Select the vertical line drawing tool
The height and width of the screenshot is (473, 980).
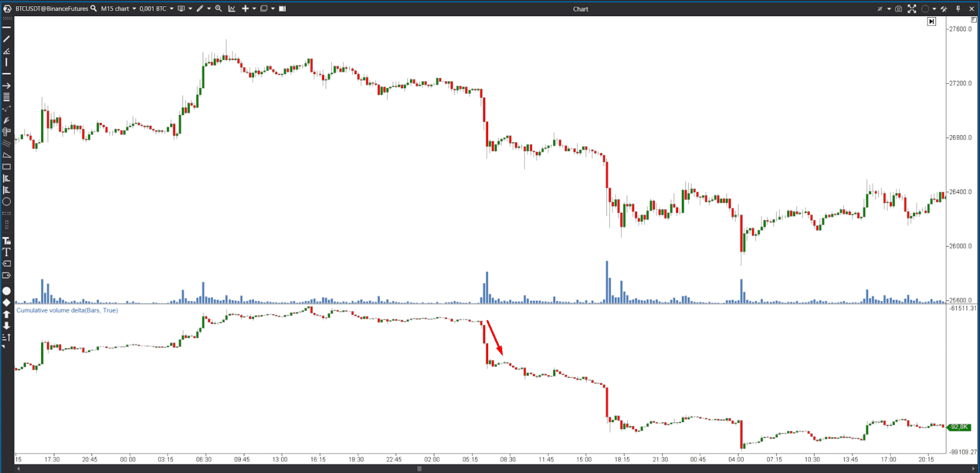pos(7,62)
